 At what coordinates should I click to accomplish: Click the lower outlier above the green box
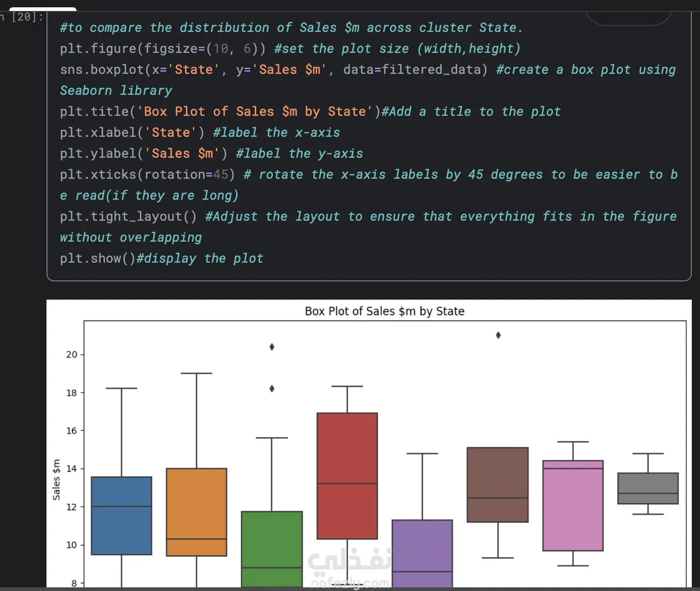point(272,389)
